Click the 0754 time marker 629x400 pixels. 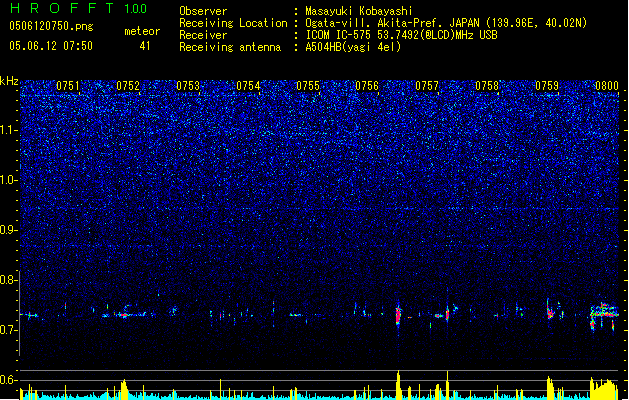point(248,86)
